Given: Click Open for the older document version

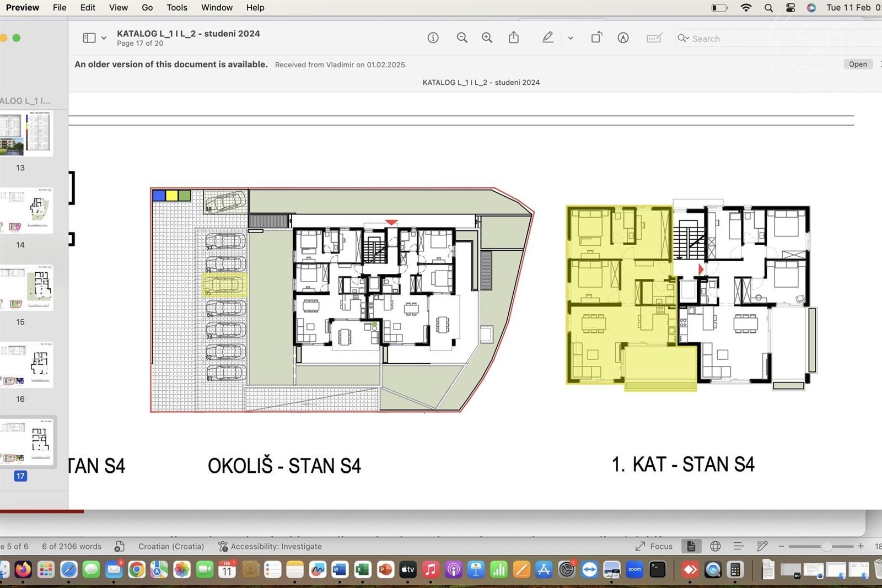Looking at the screenshot, I should click(858, 64).
